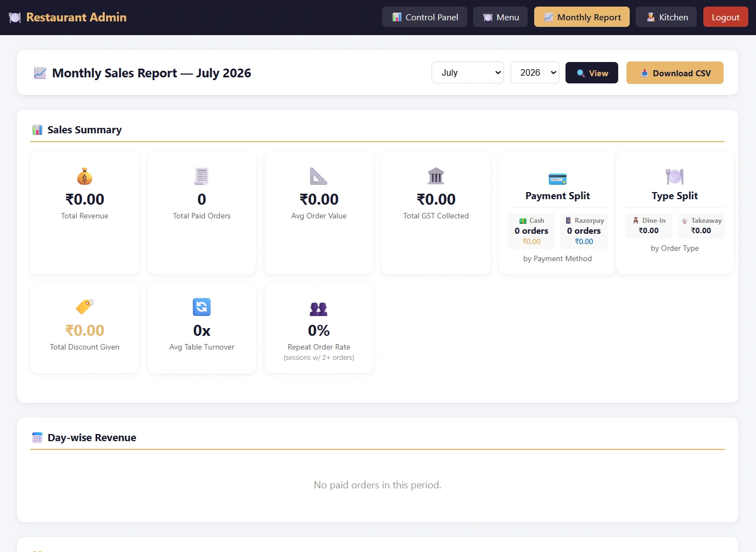Click the 'No paid orders in this period.' message
756x552 pixels.
tap(378, 485)
